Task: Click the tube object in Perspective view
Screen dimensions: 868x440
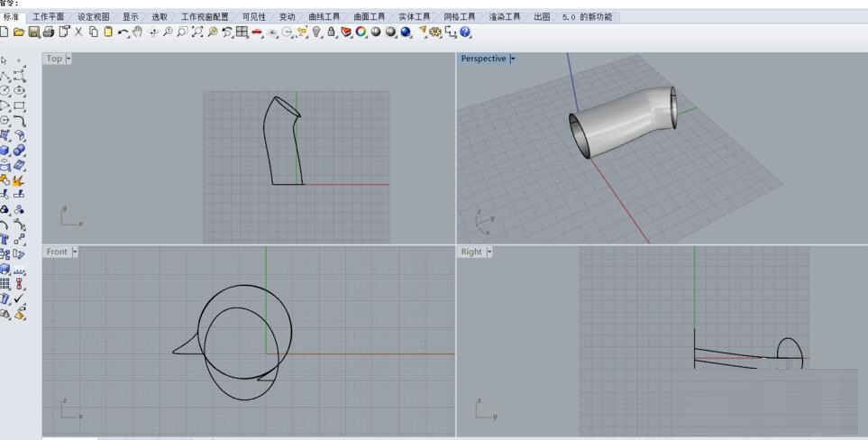Action: tap(622, 122)
